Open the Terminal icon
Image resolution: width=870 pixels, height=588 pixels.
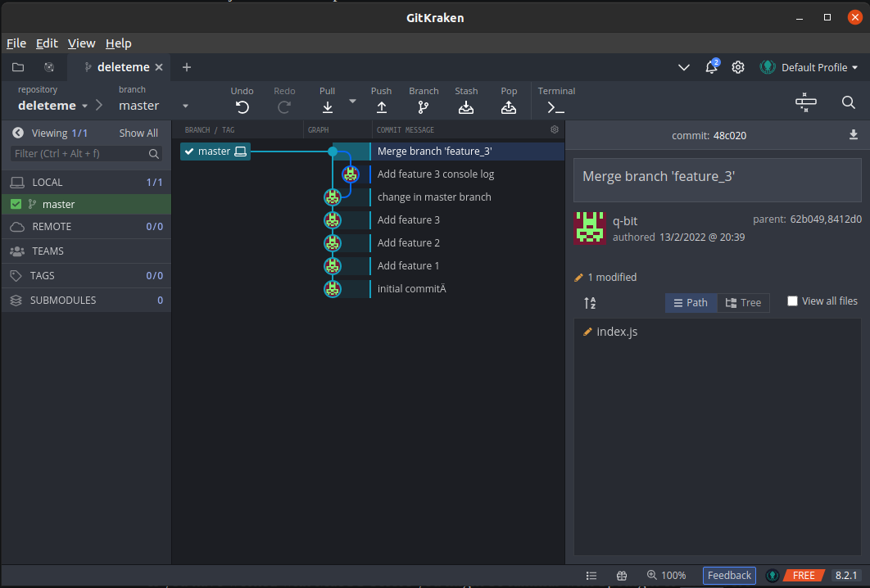click(556, 107)
